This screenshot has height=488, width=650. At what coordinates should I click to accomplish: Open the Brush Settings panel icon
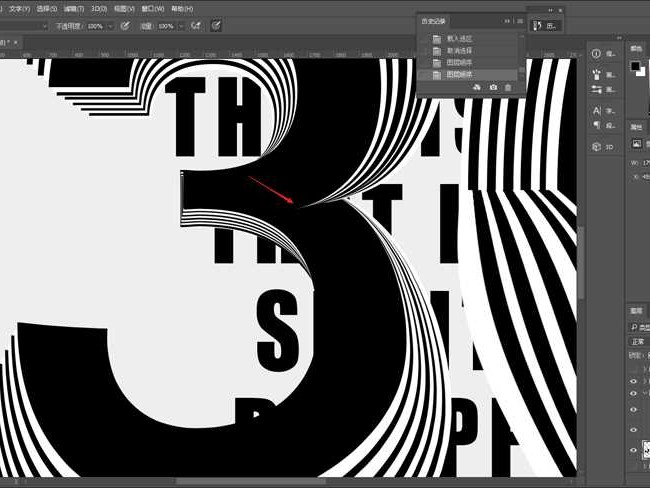coord(597,89)
